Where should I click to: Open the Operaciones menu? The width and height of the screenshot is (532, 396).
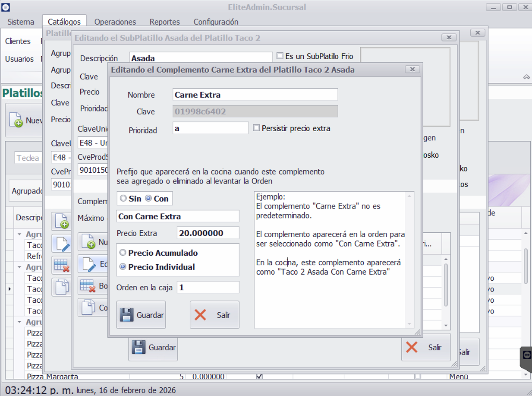(115, 22)
